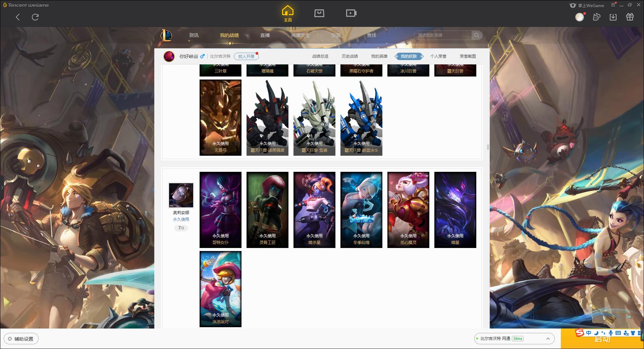644x349 pixels.
Task: Expand the left-edge side panel arrow
Action: [x=2, y=187]
